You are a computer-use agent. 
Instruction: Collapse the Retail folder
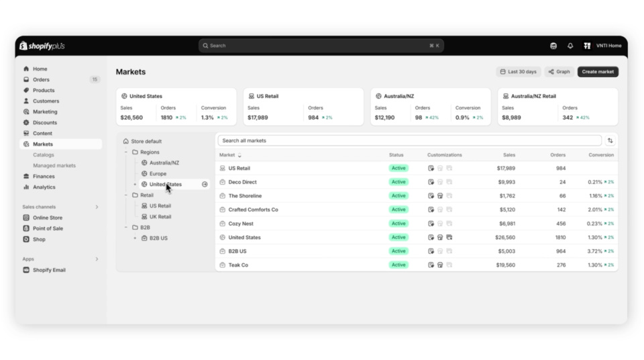click(125, 195)
